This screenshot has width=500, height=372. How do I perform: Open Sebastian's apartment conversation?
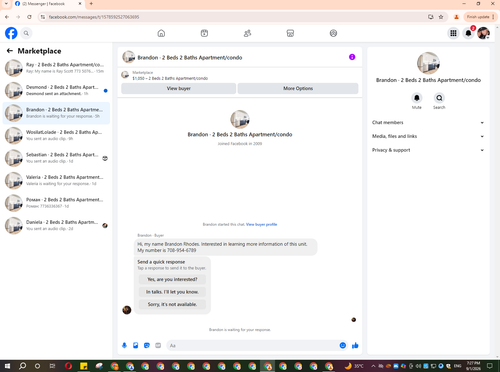coord(56,158)
